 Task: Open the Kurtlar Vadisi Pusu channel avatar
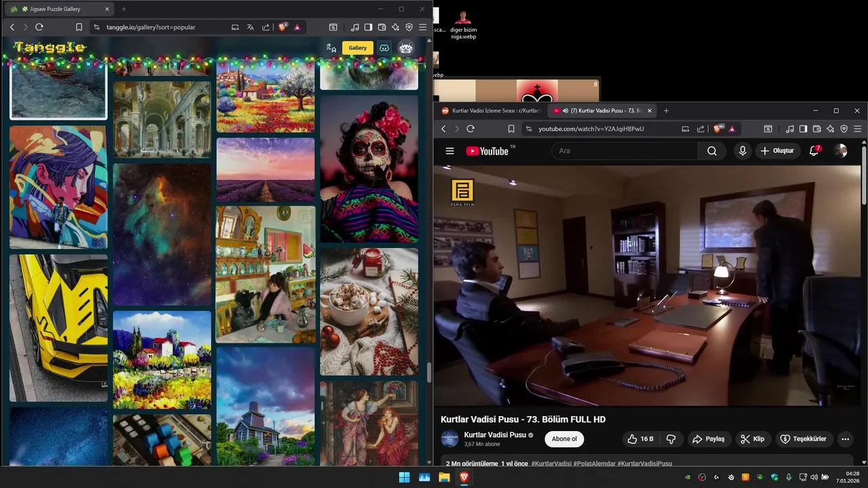[x=450, y=439]
